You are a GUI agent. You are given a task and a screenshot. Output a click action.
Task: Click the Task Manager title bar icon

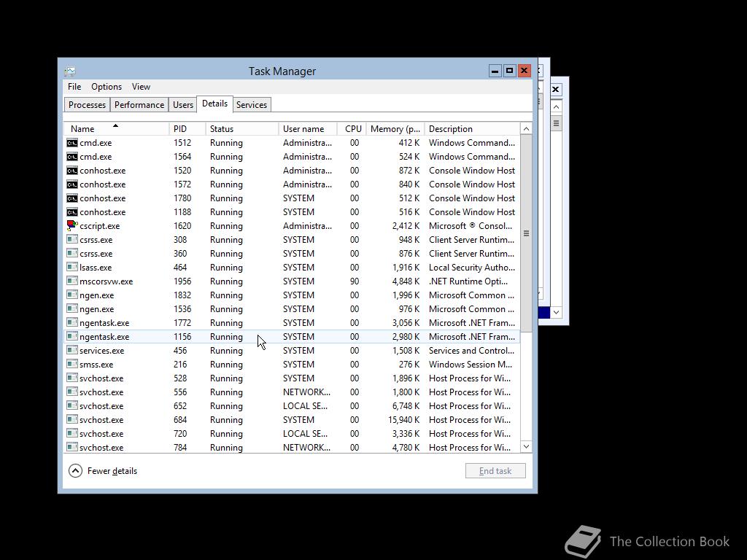[x=70, y=71]
